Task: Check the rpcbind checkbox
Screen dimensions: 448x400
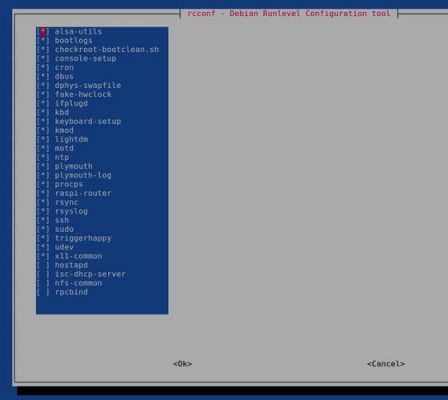Action: (x=43, y=292)
